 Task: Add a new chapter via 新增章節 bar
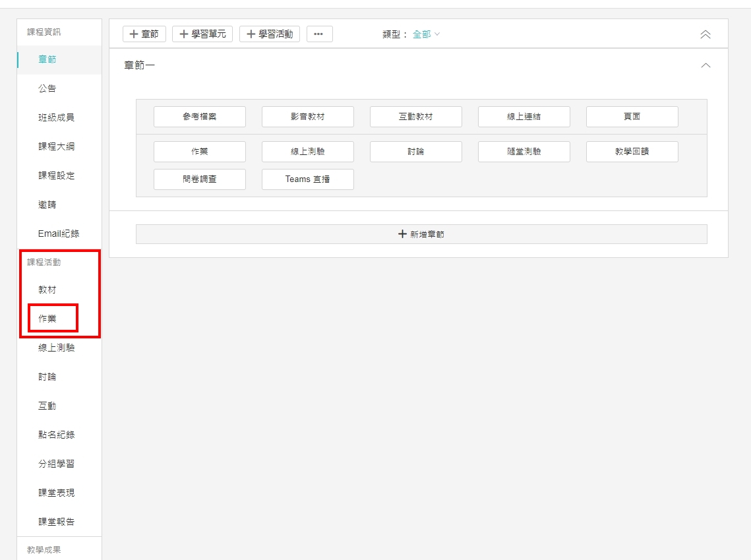[x=421, y=234]
